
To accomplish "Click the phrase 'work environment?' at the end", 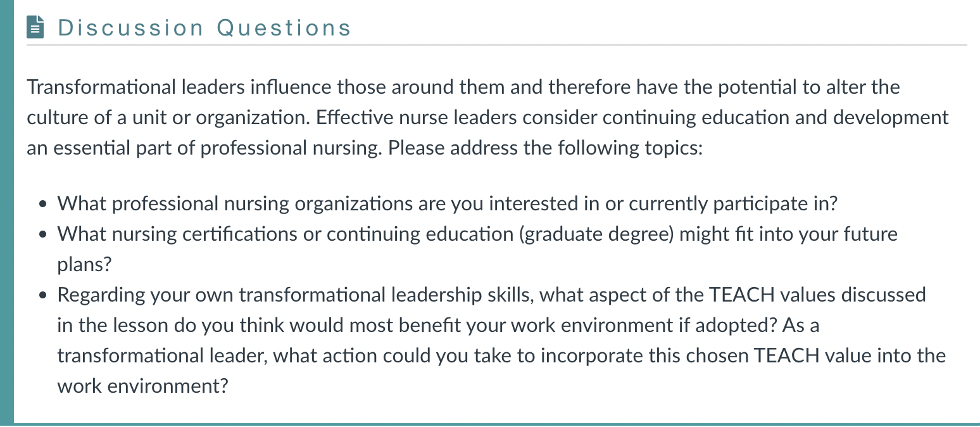I will pyautogui.click(x=142, y=386).
